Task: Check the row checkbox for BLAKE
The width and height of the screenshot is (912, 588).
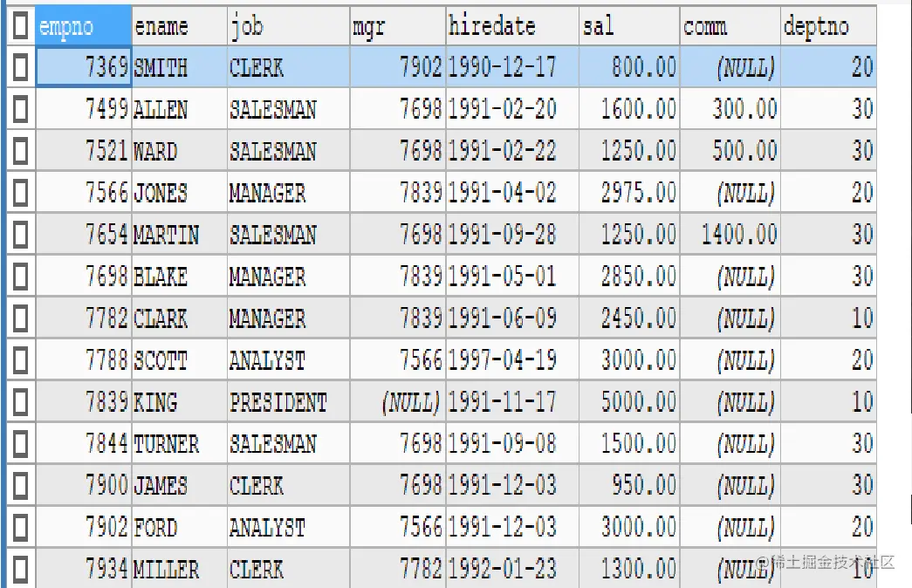Action: [20, 277]
